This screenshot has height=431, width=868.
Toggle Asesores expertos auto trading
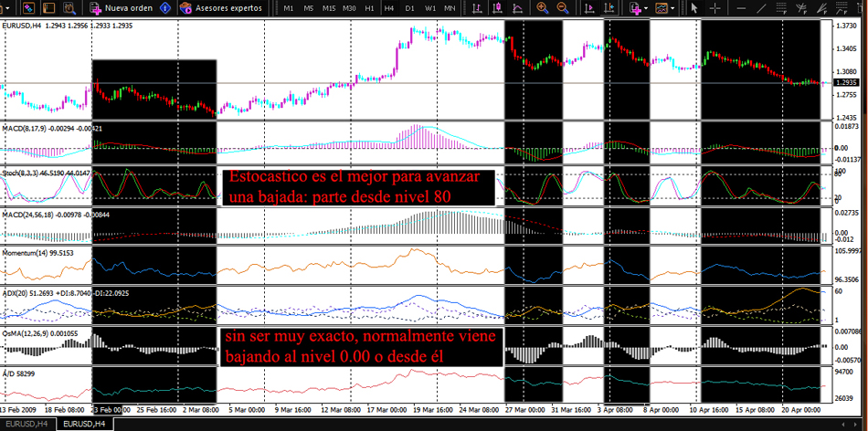[221, 7]
